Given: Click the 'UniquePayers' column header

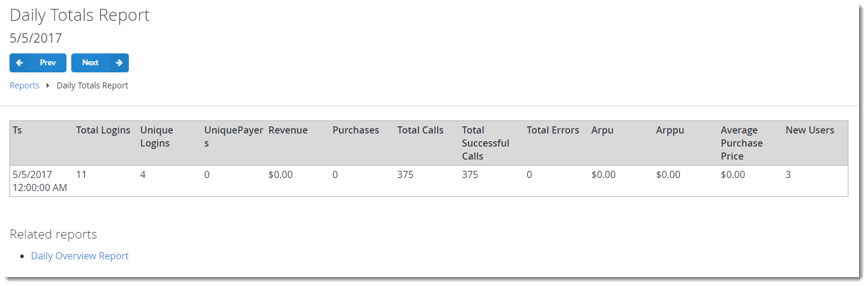Looking at the screenshot, I should point(234,136).
